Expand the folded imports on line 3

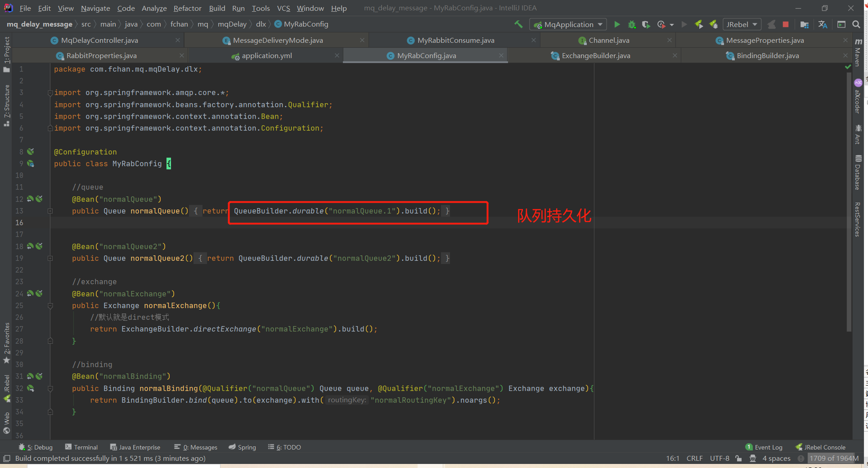click(x=50, y=93)
